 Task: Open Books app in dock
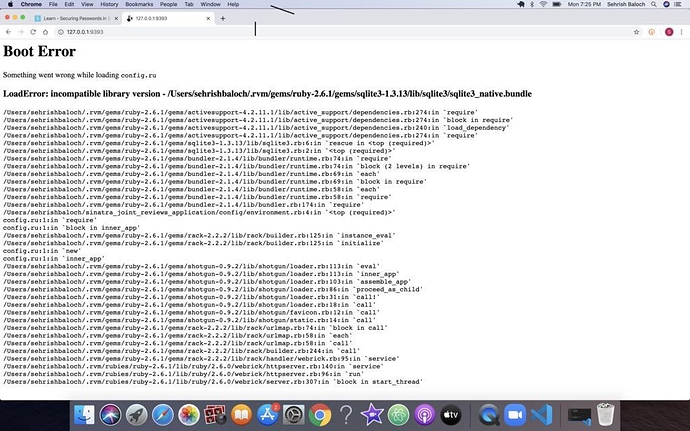[241, 415]
